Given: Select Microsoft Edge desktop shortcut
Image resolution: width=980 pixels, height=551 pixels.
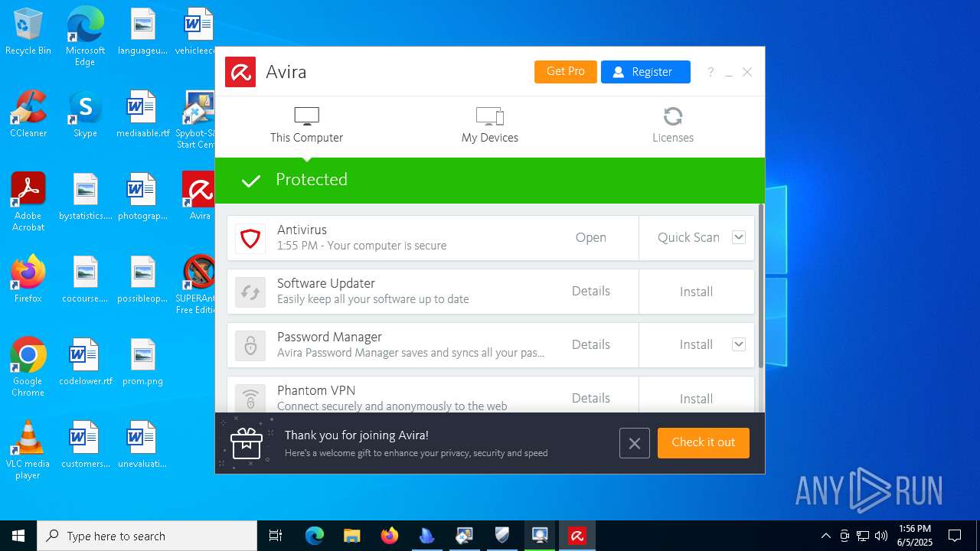Looking at the screenshot, I should 85,37.
